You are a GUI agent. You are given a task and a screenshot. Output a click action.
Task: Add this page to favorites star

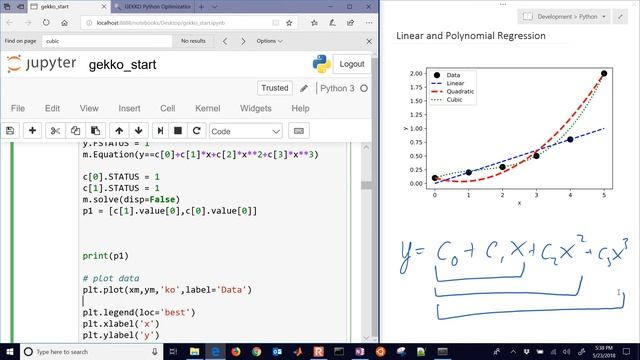pos(289,23)
